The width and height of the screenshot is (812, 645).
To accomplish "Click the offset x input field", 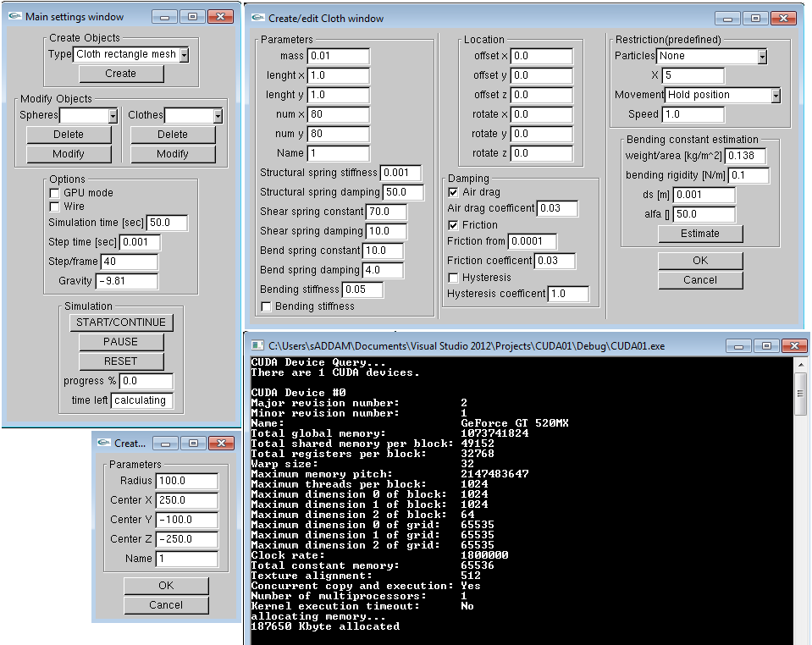I will (x=542, y=56).
